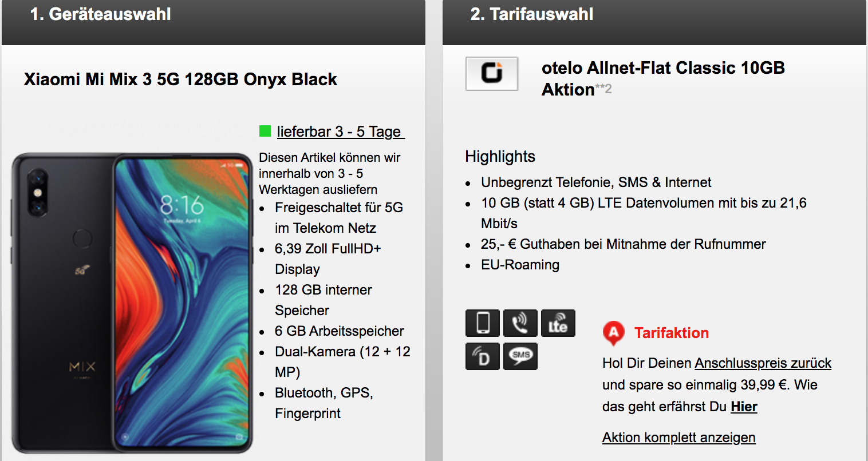This screenshot has height=461, width=868.
Task: Click the SMS speech bubble icon
Action: click(x=520, y=356)
